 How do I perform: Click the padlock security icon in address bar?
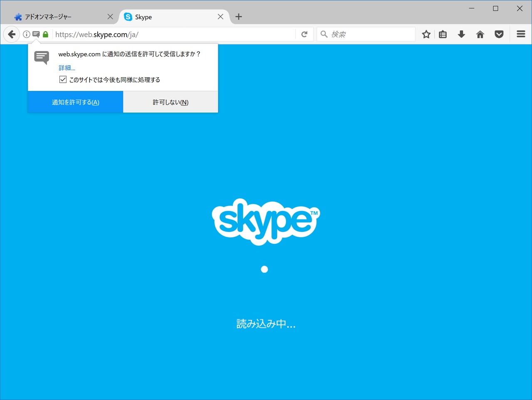coord(45,34)
